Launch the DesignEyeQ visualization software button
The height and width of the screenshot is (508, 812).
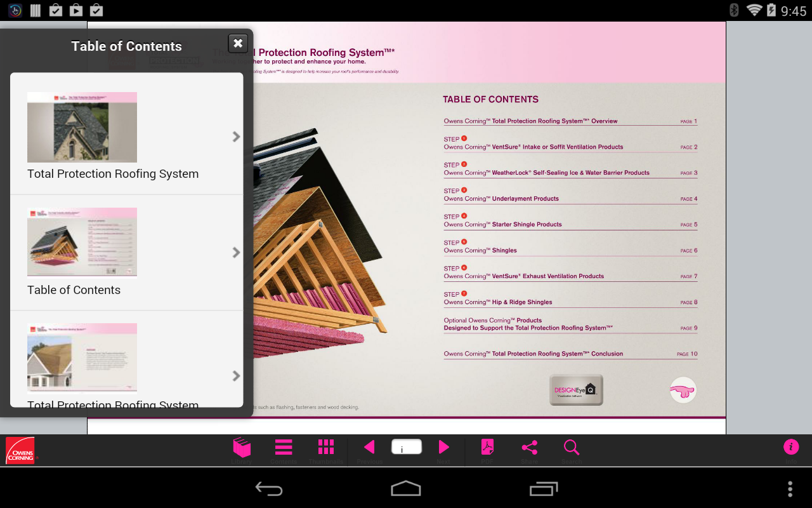[x=576, y=389]
